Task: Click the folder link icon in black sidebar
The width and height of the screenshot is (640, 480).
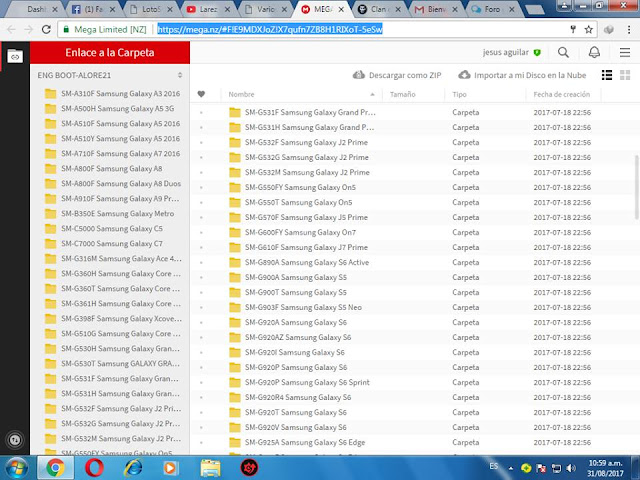Action: pos(15,56)
